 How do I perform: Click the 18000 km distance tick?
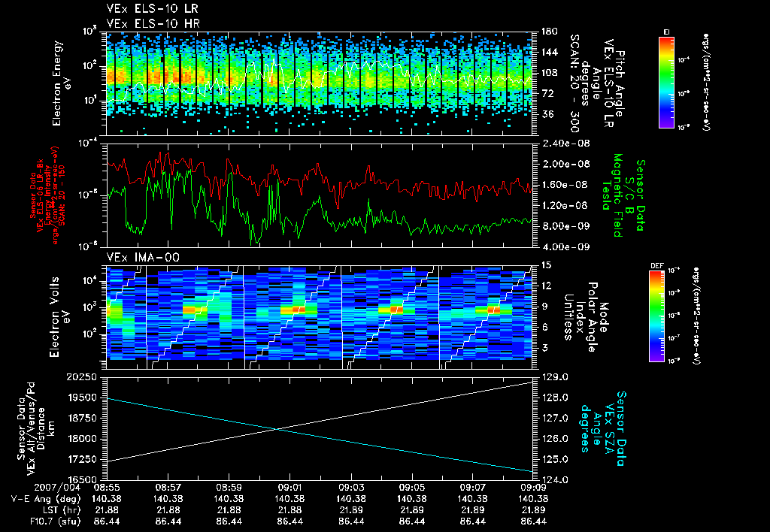pyautogui.click(x=81, y=439)
